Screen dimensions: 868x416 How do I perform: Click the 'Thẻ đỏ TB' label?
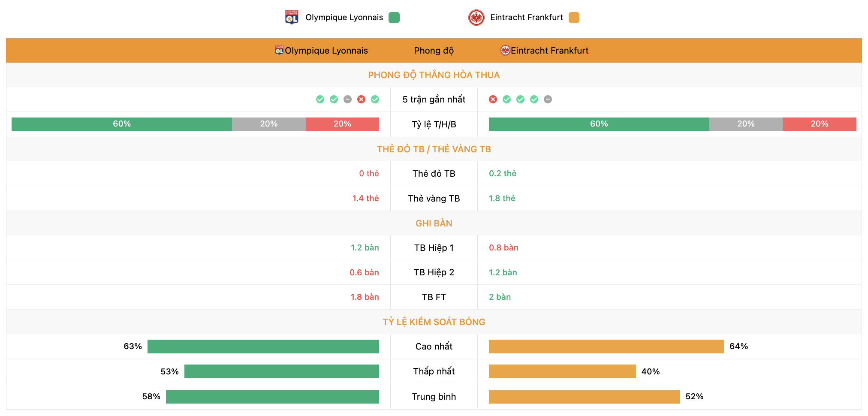[434, 174]
